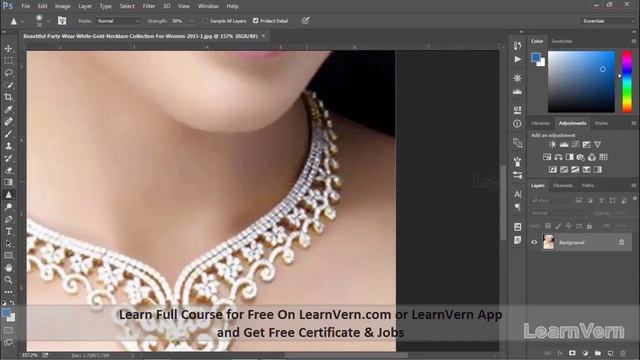Open the Actions panel play icon
The image size is (640, 360).
517,60
